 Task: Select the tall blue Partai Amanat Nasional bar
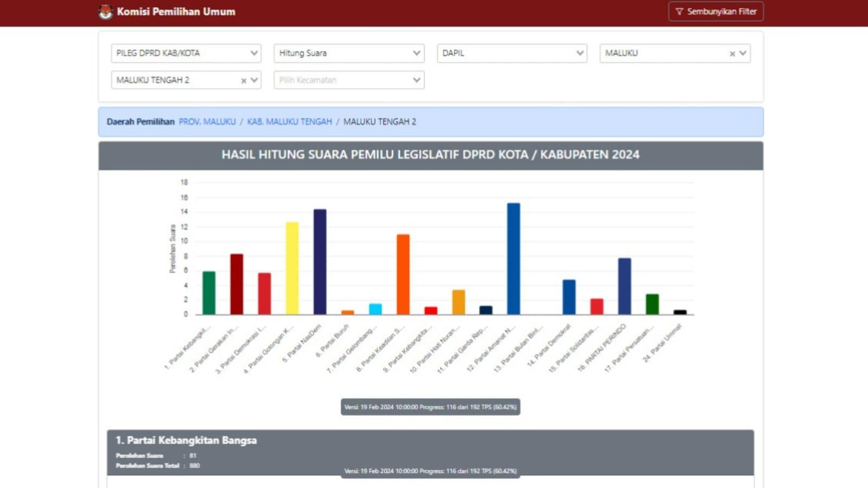pos(514,259)
